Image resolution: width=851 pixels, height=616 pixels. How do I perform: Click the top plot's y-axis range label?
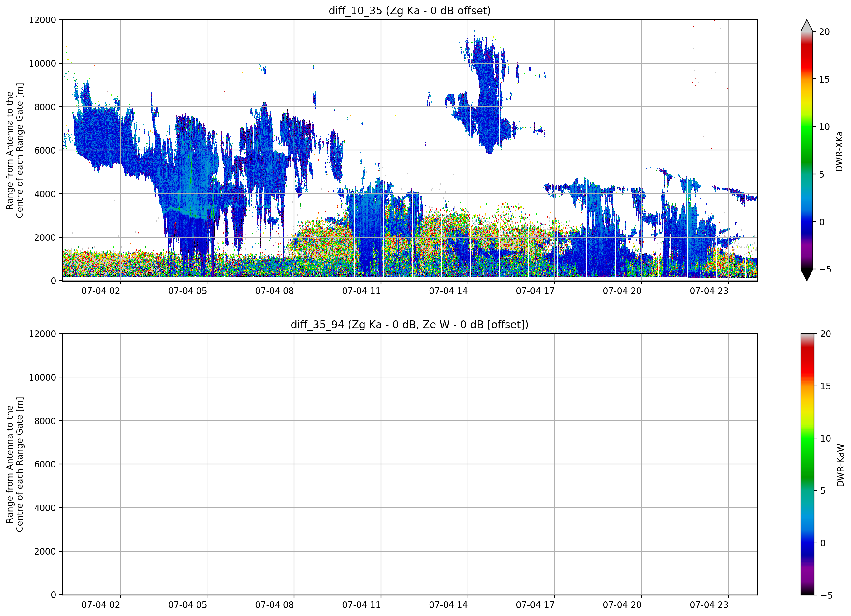click(x=15, y=150)
